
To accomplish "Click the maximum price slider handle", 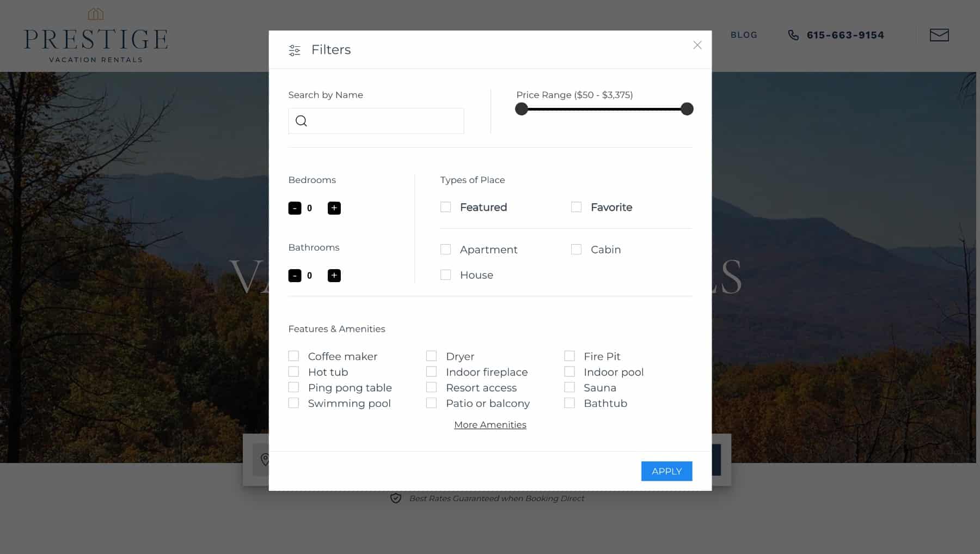I will click(x=687, y=109).
